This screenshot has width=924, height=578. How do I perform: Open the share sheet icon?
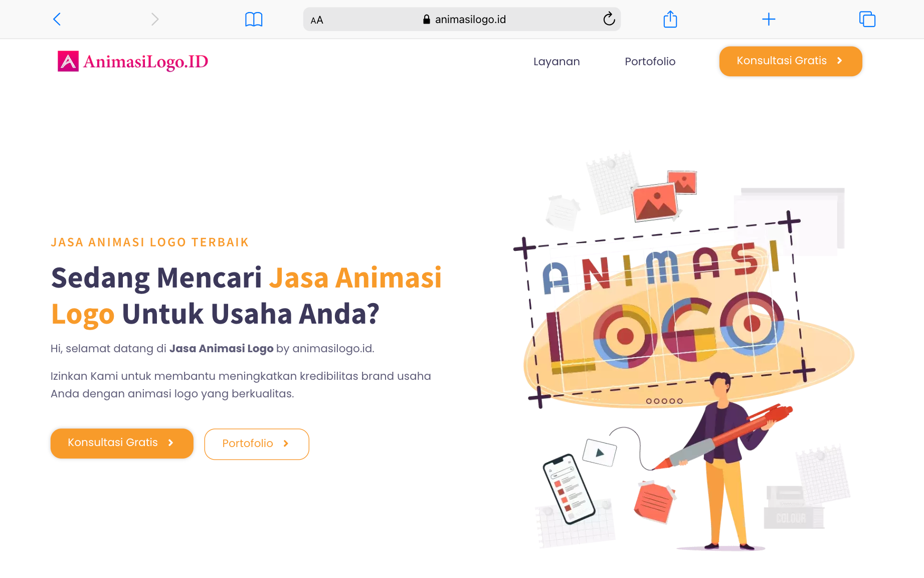pyautogui.click(x=670, y=19)
